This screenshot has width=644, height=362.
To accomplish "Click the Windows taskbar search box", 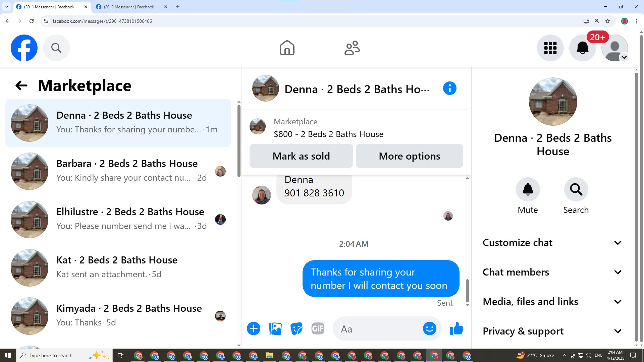I will point(64,355).
